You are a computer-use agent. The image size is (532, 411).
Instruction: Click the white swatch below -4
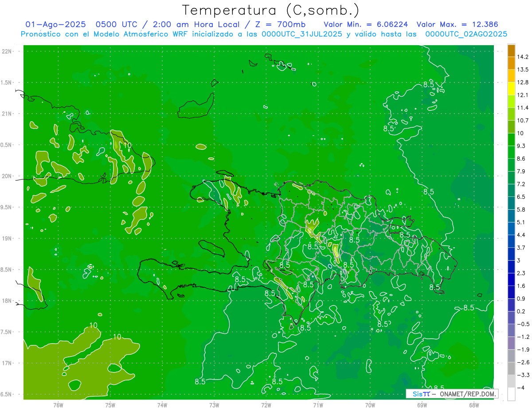click(511, 394)
